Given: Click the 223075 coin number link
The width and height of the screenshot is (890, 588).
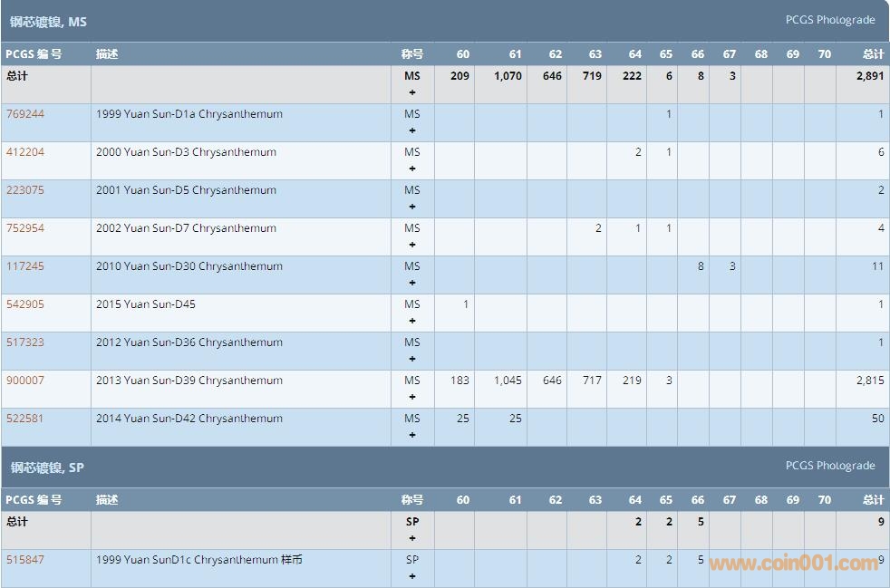Looking at the screenshot, I should coord(25,190).
